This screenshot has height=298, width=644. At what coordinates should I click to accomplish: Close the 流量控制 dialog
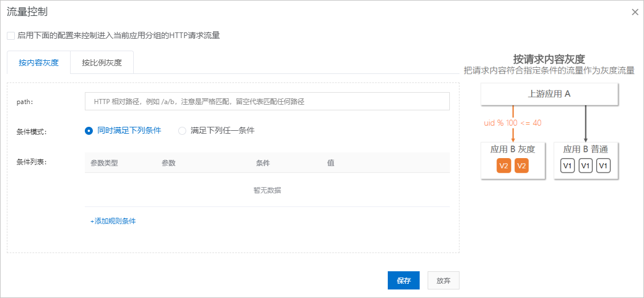coord(634,12)
